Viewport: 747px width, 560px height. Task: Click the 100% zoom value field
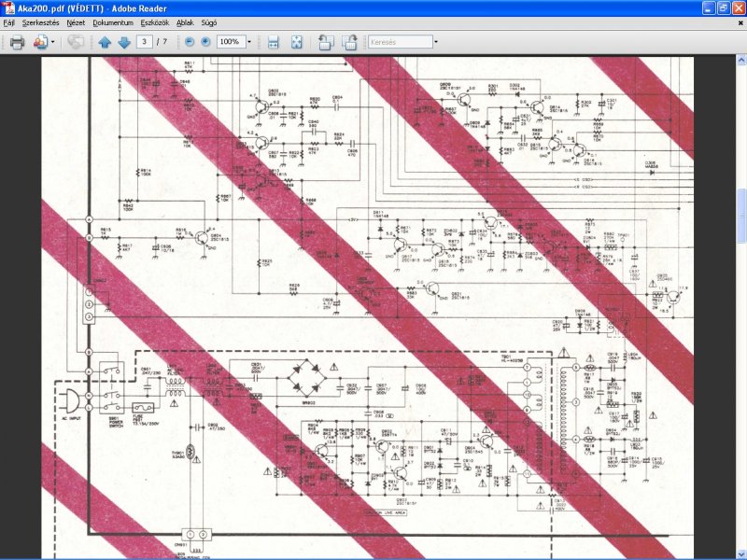(x=231, y=42)
